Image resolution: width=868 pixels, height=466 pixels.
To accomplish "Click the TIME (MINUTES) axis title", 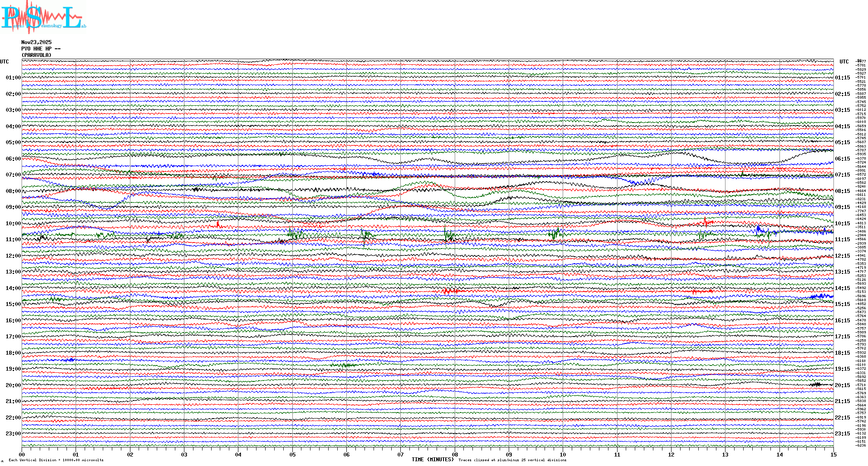I will click(x=432, y=460).
